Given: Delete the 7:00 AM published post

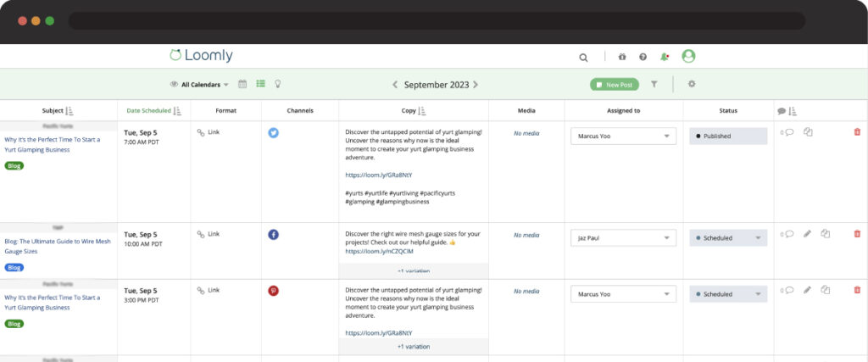Looking at the screenshot, I should click(858, 131).
